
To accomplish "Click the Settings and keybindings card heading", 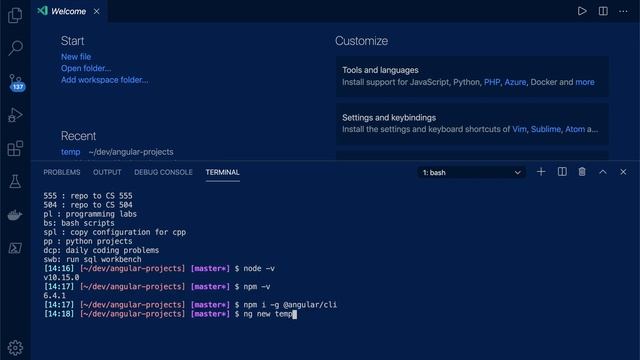I will coord(389,118).
